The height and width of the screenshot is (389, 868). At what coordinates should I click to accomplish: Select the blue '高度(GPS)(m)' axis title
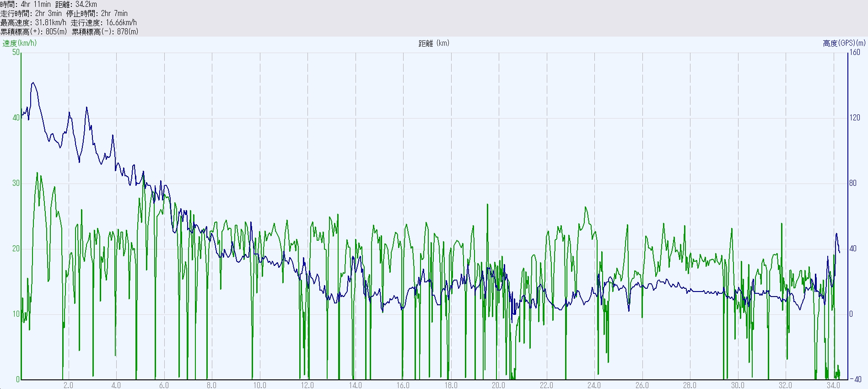pos(844,43)
